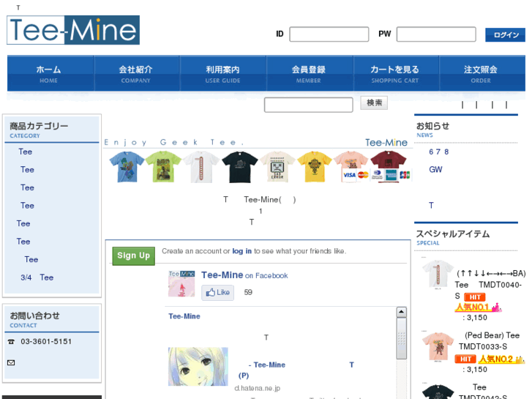Click the 人気NO.1 popularity badge

pos(478,307)
